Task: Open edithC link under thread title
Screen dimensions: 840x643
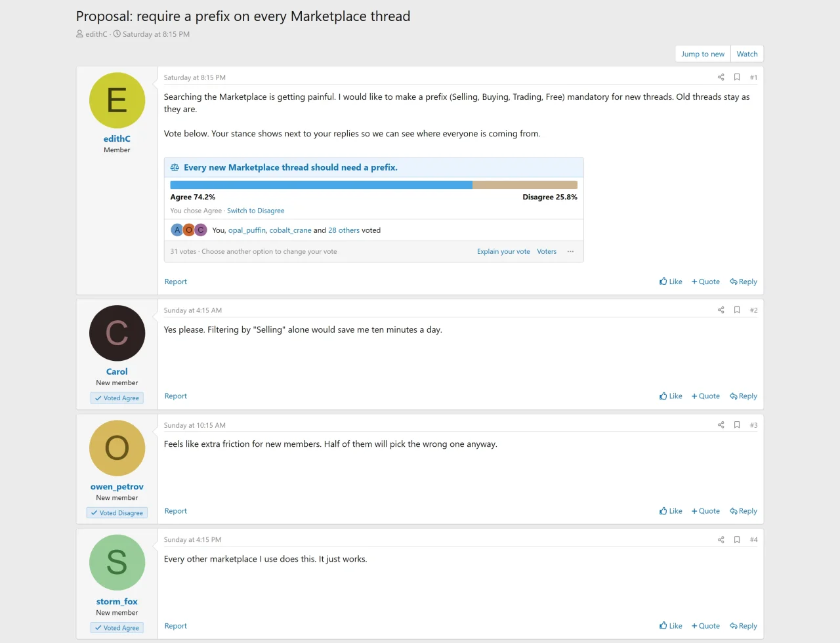Action: click(x=96, y=34)
